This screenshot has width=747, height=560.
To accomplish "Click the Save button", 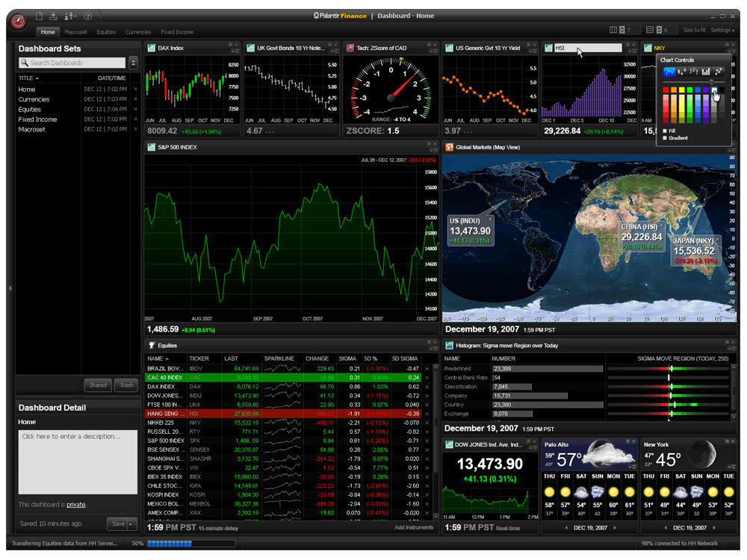I will tap(117, 524).
